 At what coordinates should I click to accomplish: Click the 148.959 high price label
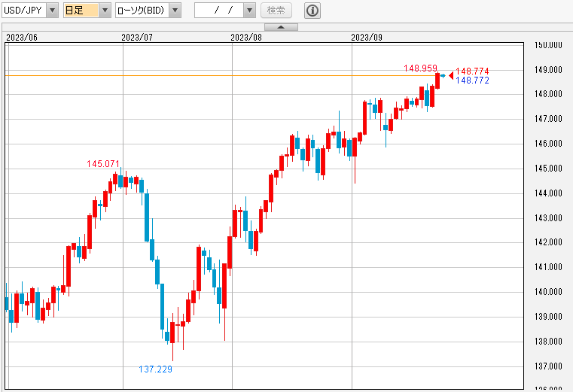click(420, 68)
